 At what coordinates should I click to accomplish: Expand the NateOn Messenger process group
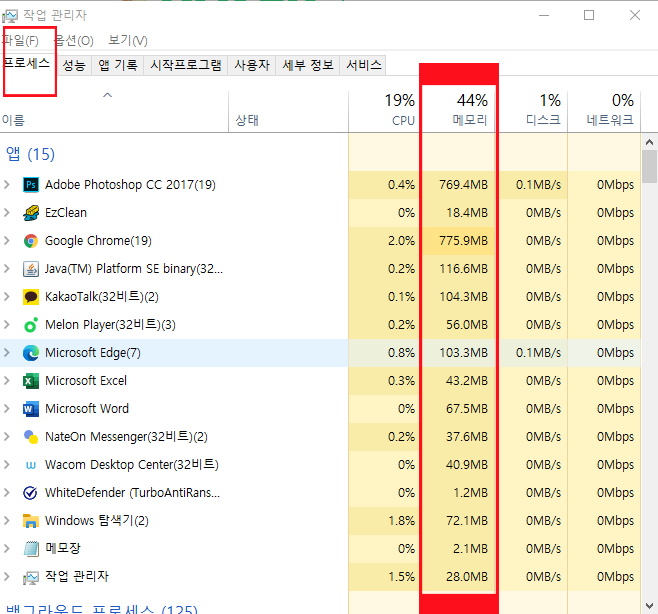tap(7, 437)
